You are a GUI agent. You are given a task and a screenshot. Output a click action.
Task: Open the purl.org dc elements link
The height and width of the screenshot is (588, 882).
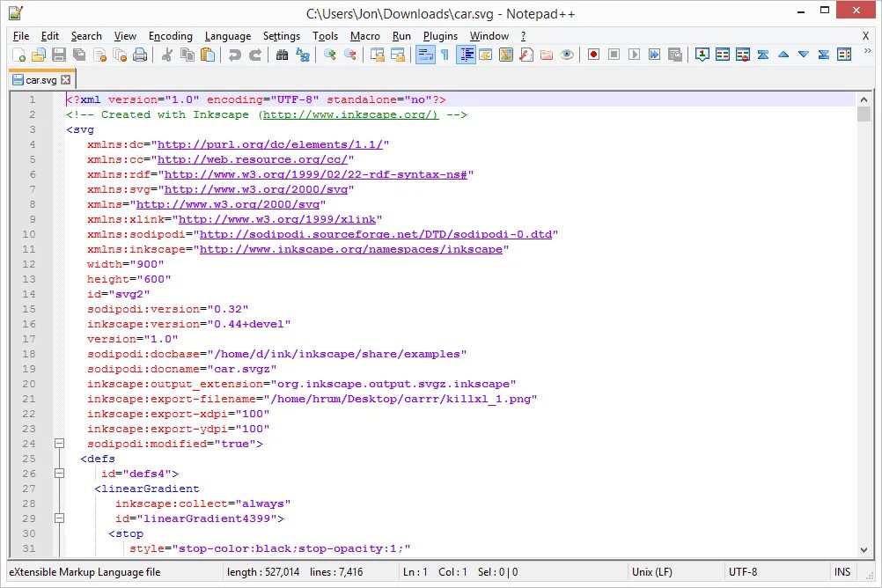coord(270,144)
